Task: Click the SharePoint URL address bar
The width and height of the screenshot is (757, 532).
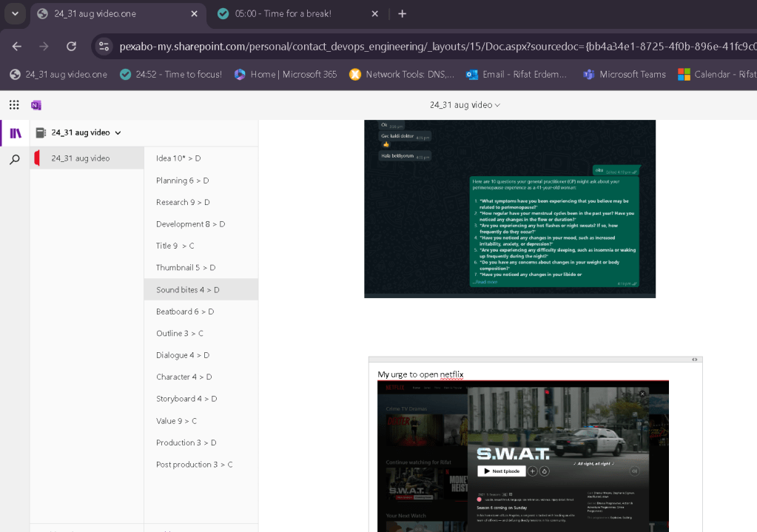Action: click(437, 47)
